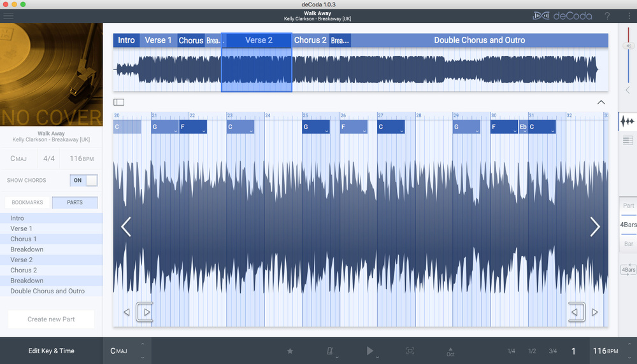Select Double Chorus and Outro in list
This screenshot has height=364, width=637.
51,291
